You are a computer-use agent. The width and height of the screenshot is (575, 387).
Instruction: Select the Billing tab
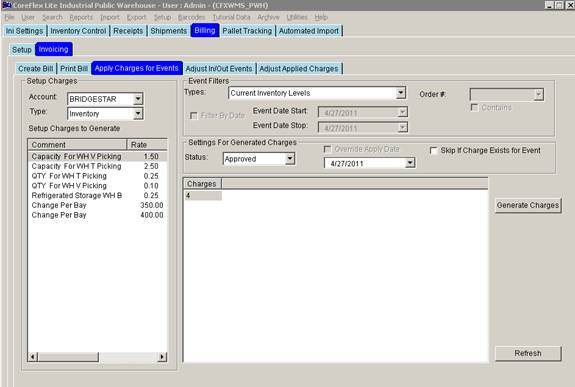pyautogui.click(x=205, y=30)
